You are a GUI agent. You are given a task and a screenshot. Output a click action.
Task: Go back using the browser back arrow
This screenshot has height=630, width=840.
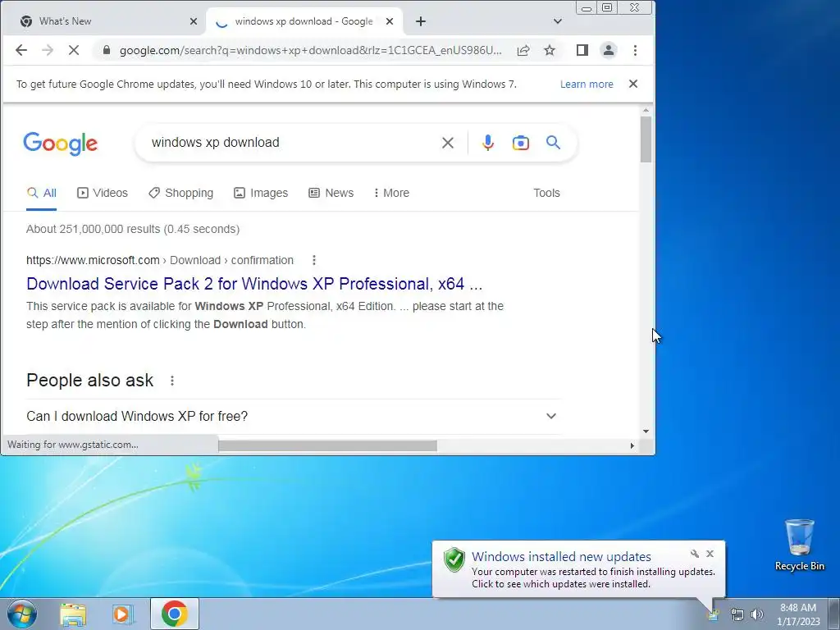coord(21,50)
